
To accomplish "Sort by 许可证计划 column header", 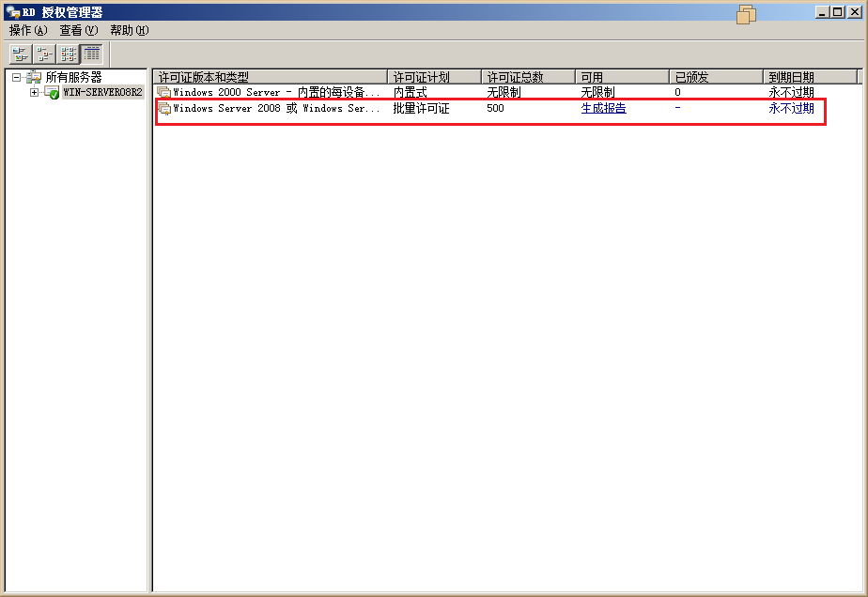I will coord(435,77).
